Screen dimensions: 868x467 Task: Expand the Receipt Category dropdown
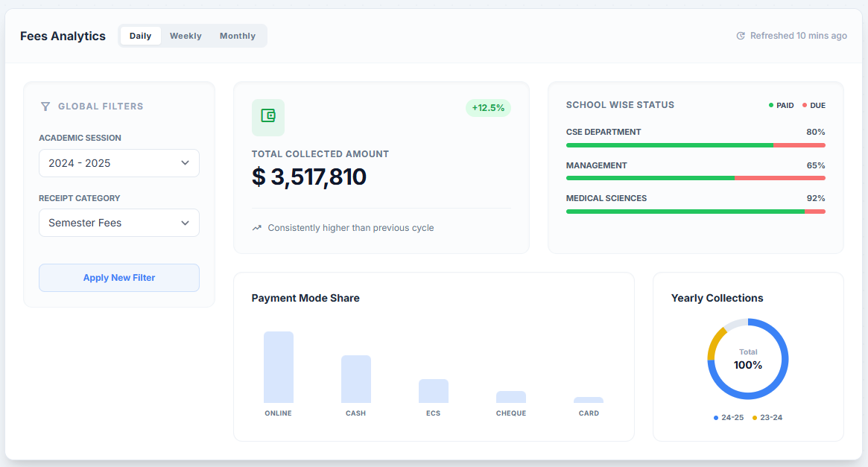119,223
